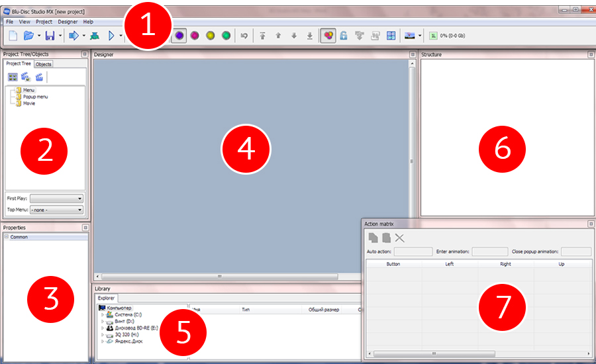Click the delete X icon in Action matrix
The height and width of the screenshot is (364, 596).
click(x=399, y=238)
